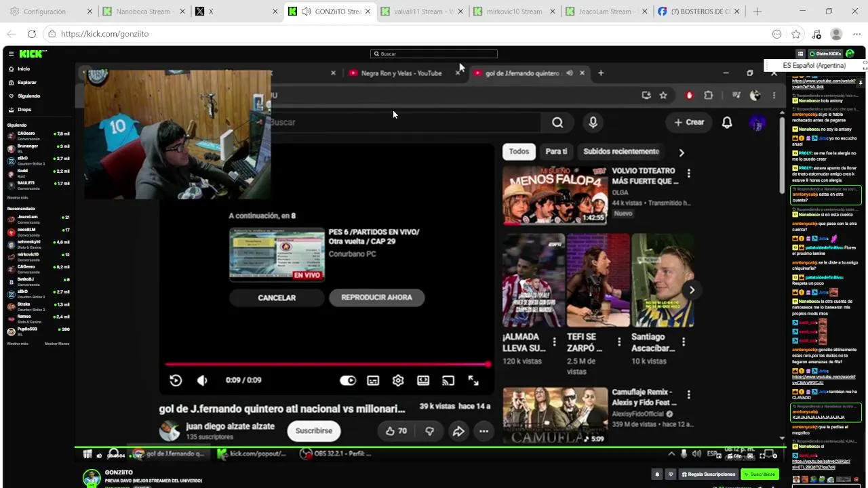Image resolution: width=868 pixels, height=488 pixels.
Task: Open Inicio in the Kick sidebar
Action: [x=24, y=69]
